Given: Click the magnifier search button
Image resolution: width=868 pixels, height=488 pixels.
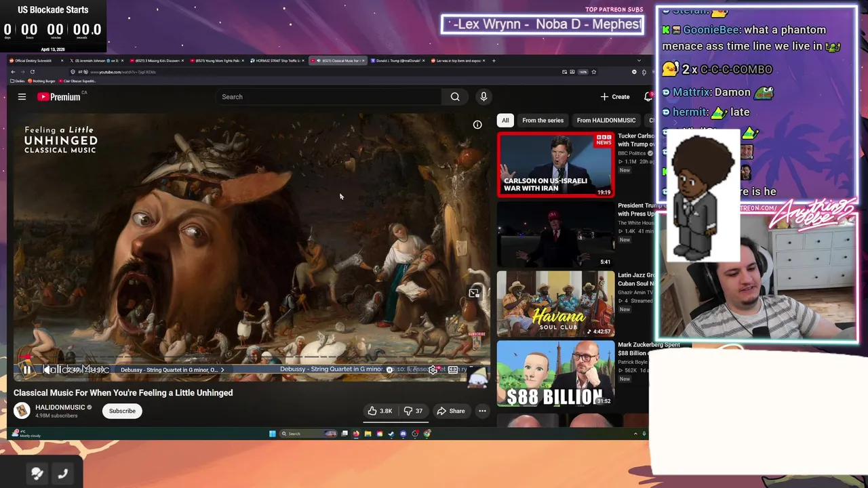Looking at the screenshot, I should 455,97.
